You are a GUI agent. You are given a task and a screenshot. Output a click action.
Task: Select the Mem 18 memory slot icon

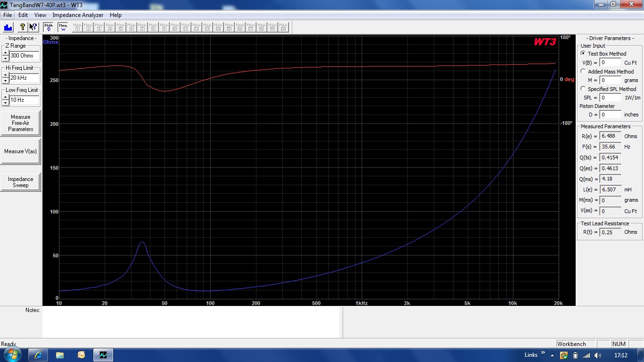pos(262,27)
